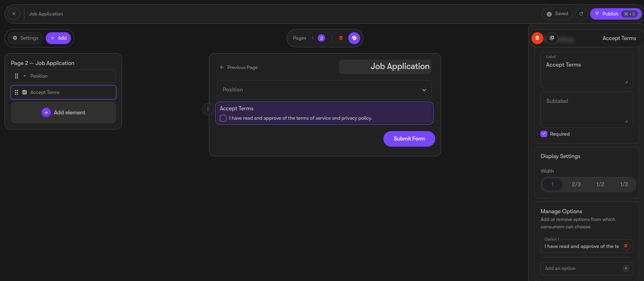Grab the drag handle of the Position element
The image size is (644, 281).
[16, 76]
